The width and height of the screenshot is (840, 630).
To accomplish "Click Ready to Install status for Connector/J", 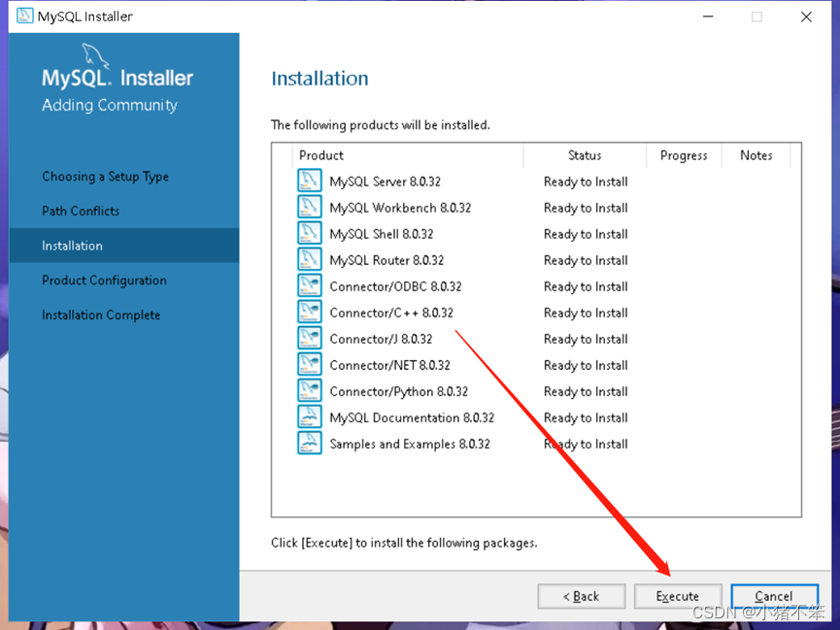I will (586, 340).
